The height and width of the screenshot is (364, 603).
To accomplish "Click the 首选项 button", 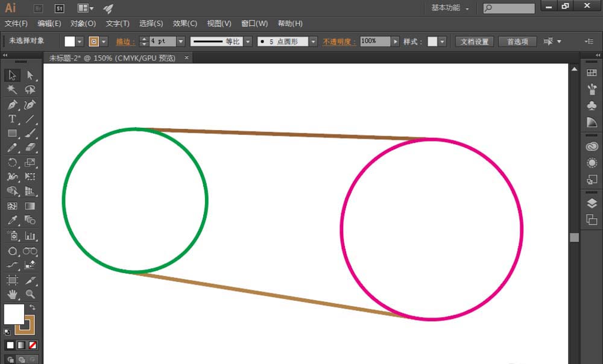I will tap(517, 42).
